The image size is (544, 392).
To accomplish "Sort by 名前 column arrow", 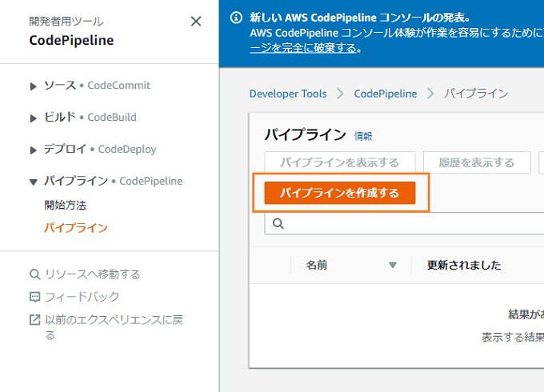I will click(393, 266).
